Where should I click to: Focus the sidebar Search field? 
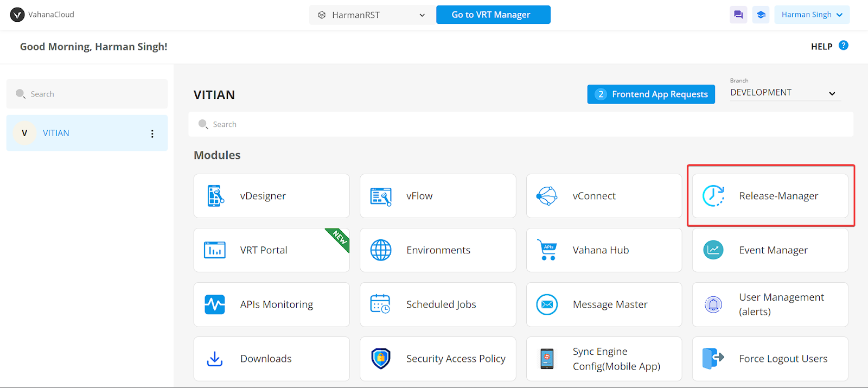click(x=87, y=94)
